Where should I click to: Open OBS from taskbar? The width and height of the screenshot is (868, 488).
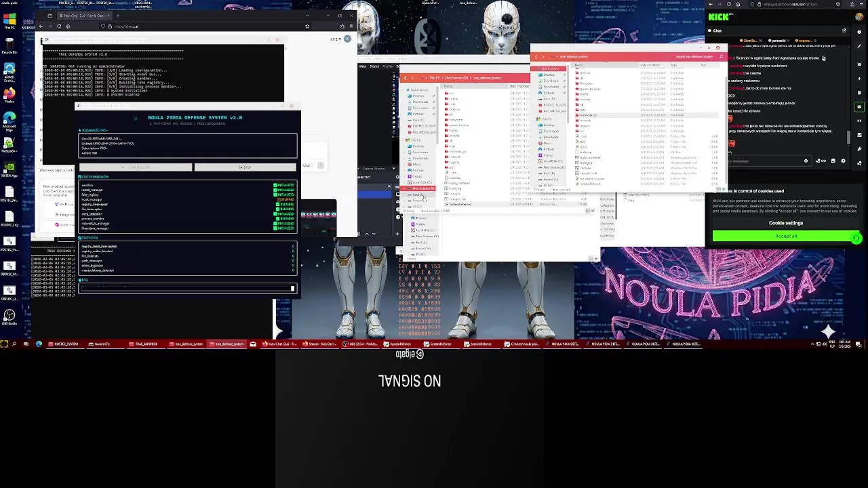(359, 344)
